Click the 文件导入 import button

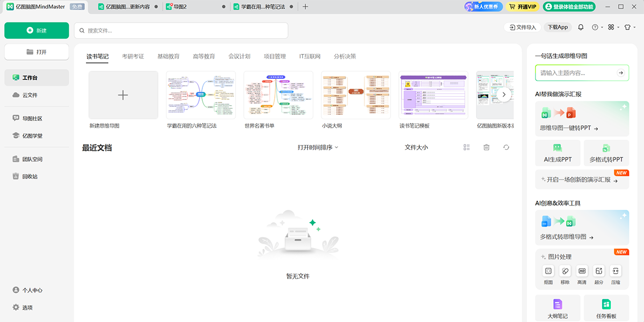(x=522, y=27)
